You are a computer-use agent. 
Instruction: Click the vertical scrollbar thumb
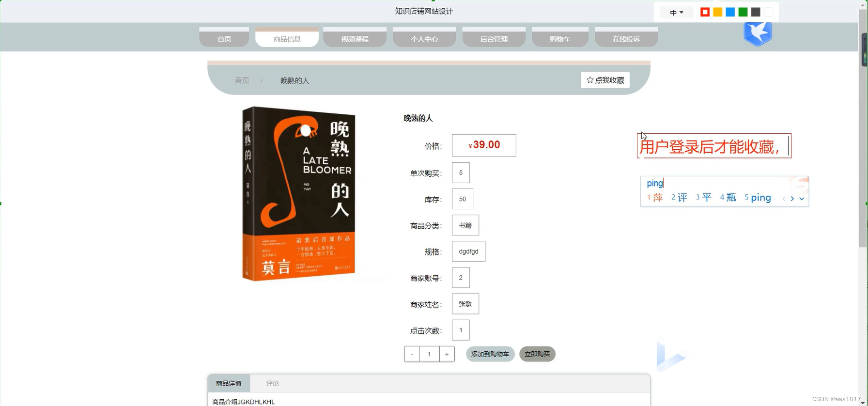[863, 128]
